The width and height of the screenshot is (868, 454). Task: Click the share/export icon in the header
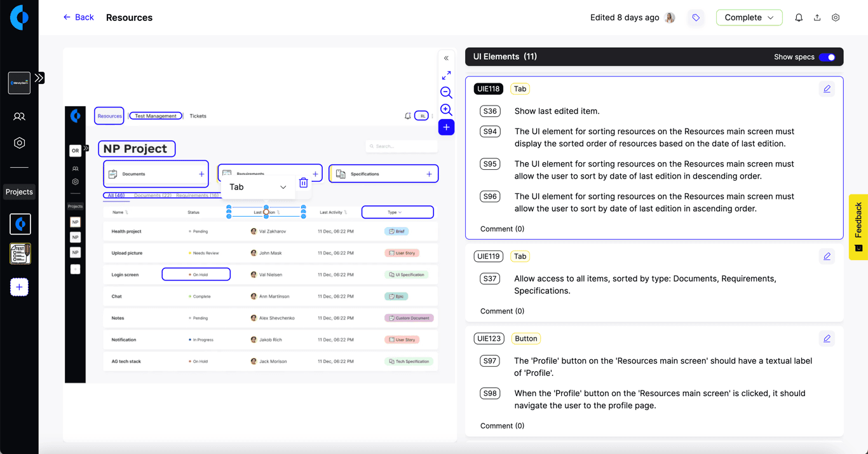point(817,17)
